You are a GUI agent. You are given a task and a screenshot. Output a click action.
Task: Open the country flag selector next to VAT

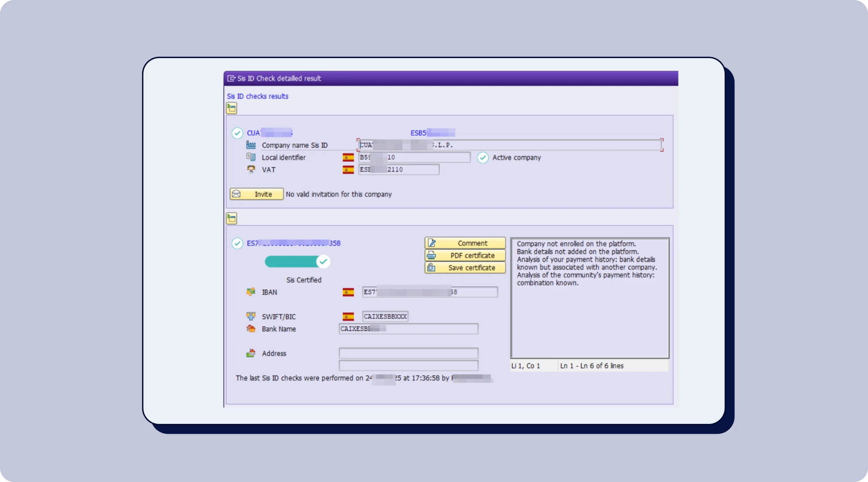click(x=348, y=169)
